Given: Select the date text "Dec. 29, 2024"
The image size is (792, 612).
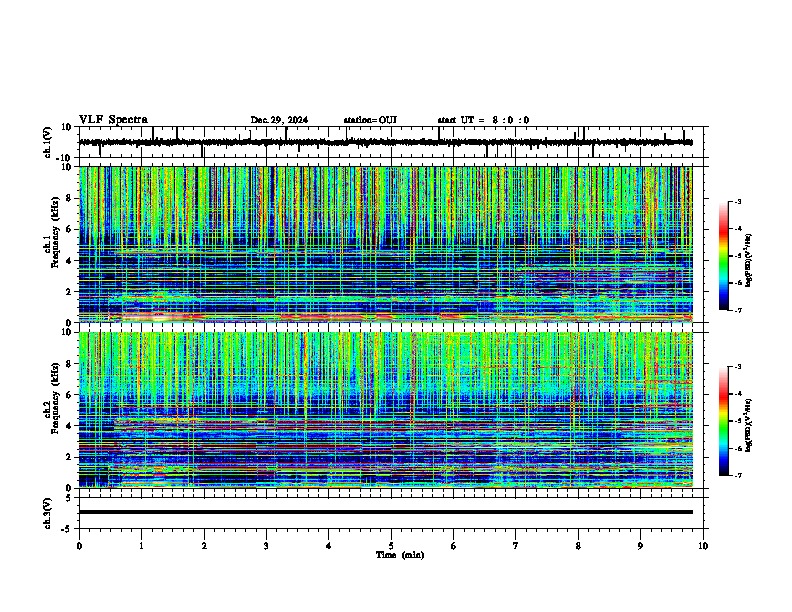Looking at the screenshot, I should tap(279, 120).
